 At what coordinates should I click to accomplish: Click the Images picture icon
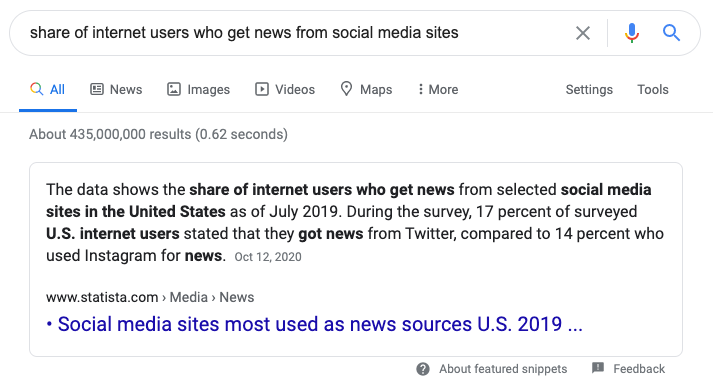[x=174, y=89]
